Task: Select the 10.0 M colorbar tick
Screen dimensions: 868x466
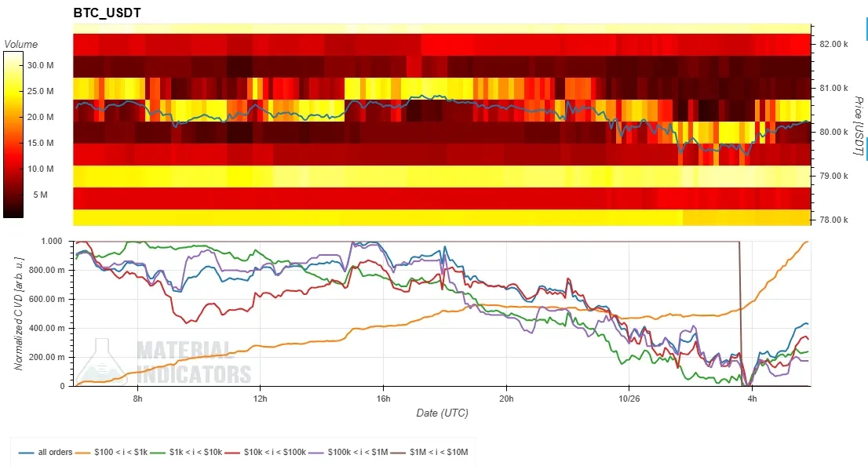Action: click(x=40, y=169)
